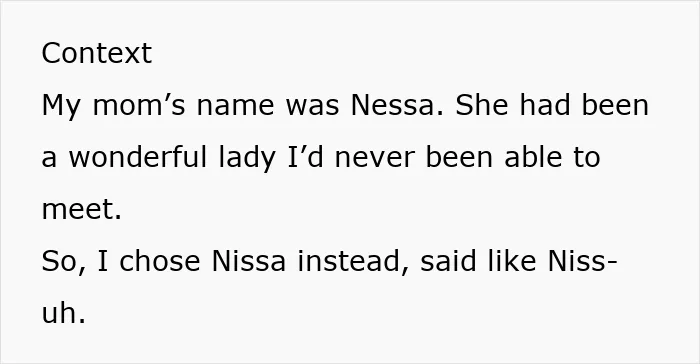This screenshot has width=700, height=364.
Task: Click the "Context" heading
Action: [96, 53]
